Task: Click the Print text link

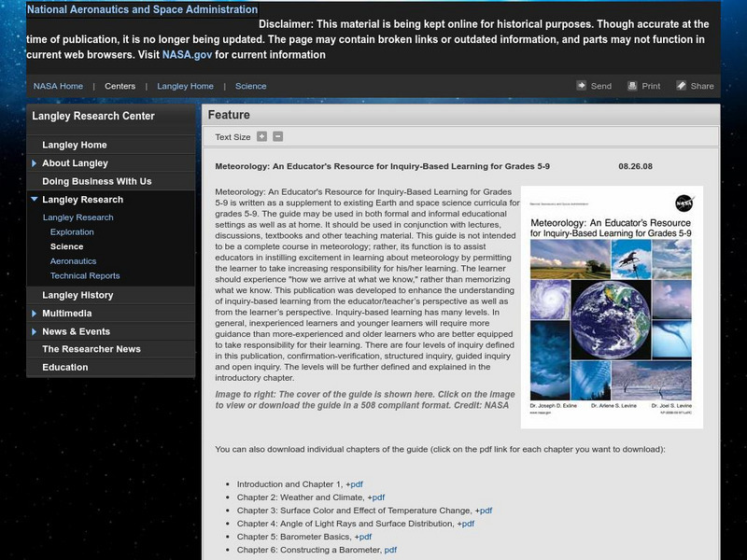Action: point(651,86)
